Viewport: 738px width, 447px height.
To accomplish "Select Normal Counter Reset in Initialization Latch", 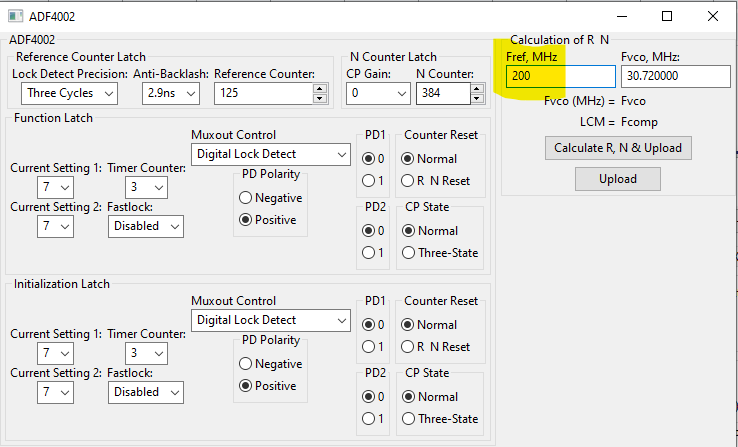I will [x=429, y=325].
